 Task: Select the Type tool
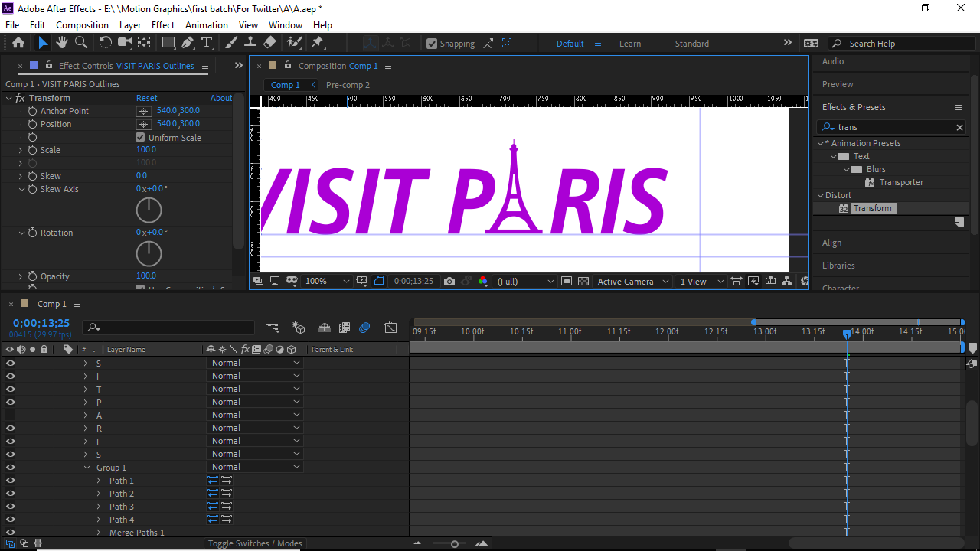pos(207,44)
